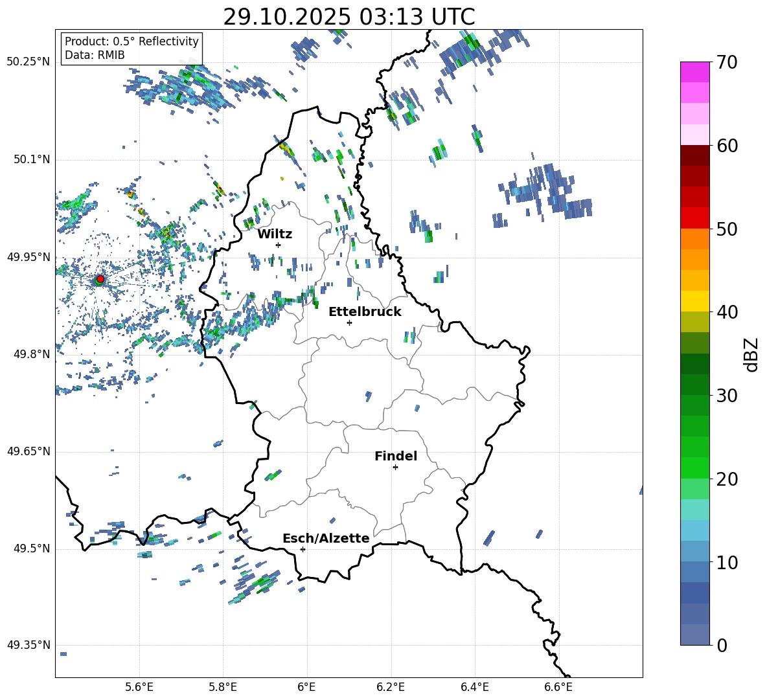Select the Esch/Alzette town label
The height and width of the screenshot is (700, 767).
(x=325, y=538)
